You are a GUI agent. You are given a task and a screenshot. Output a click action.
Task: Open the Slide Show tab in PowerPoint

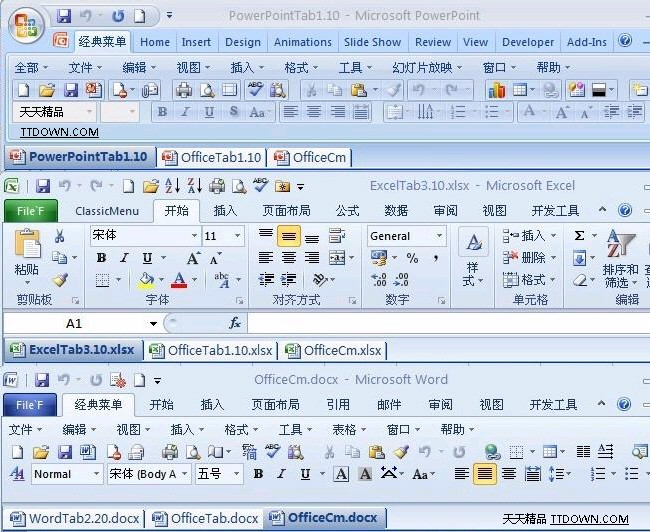click(372, 42)
